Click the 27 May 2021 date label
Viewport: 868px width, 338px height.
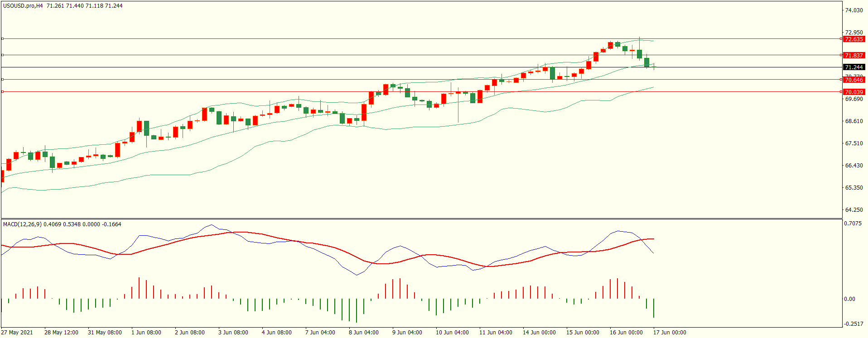pyautogui.click(x=17, y=333)
